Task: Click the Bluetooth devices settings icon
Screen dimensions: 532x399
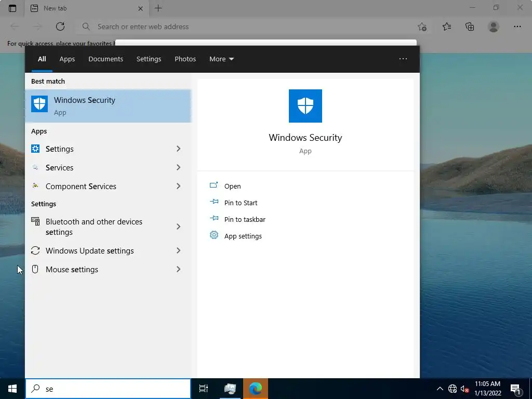Action: coord(35,221)
